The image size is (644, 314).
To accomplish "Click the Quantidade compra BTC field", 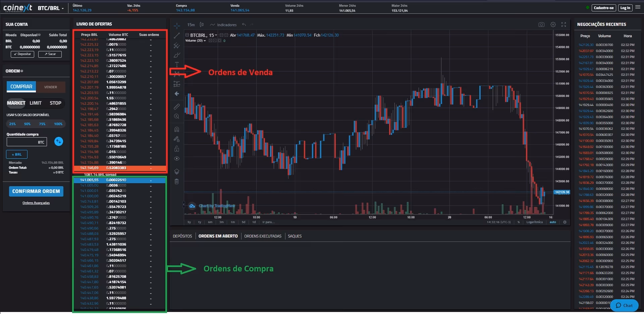I will point(27,142).
